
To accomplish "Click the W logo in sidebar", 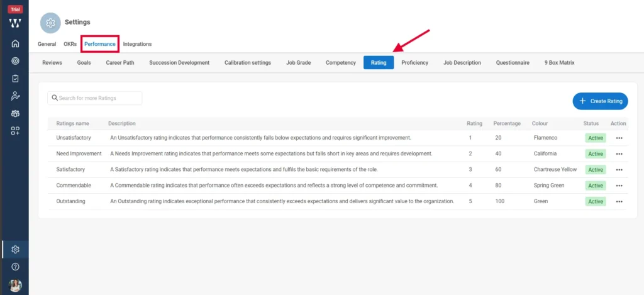I will coord(15,23).
